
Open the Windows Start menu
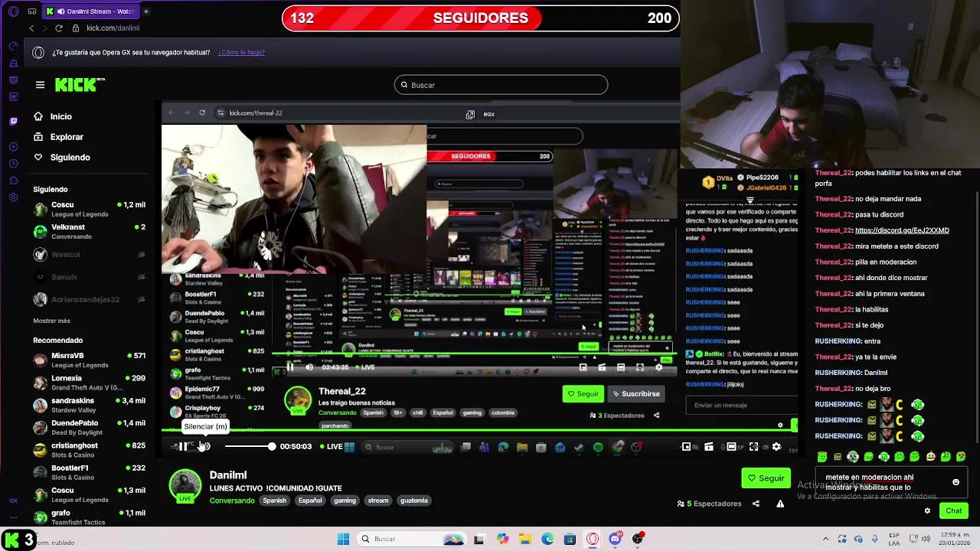tap(343, 539)
